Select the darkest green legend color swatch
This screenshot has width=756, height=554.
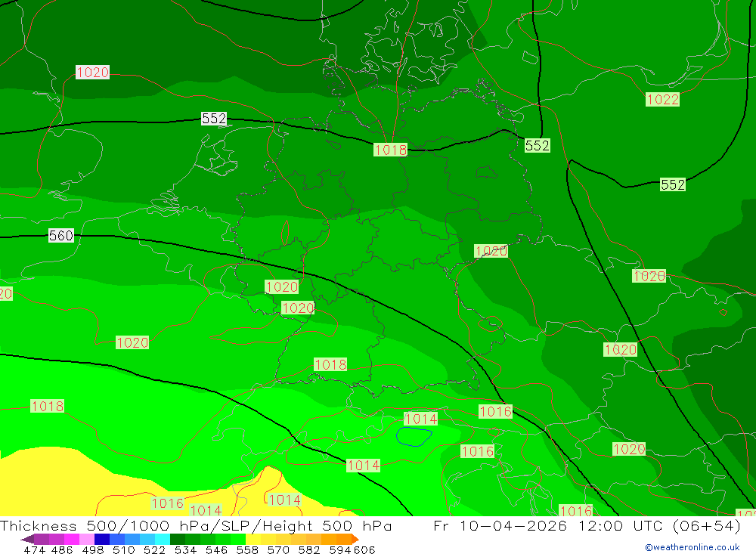click(178, 539)
